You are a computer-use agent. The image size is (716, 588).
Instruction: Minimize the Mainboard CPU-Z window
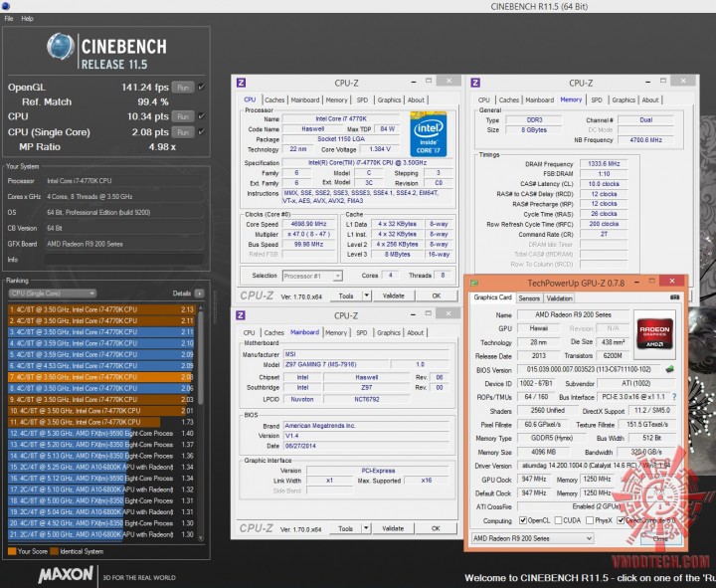[413, 313]
